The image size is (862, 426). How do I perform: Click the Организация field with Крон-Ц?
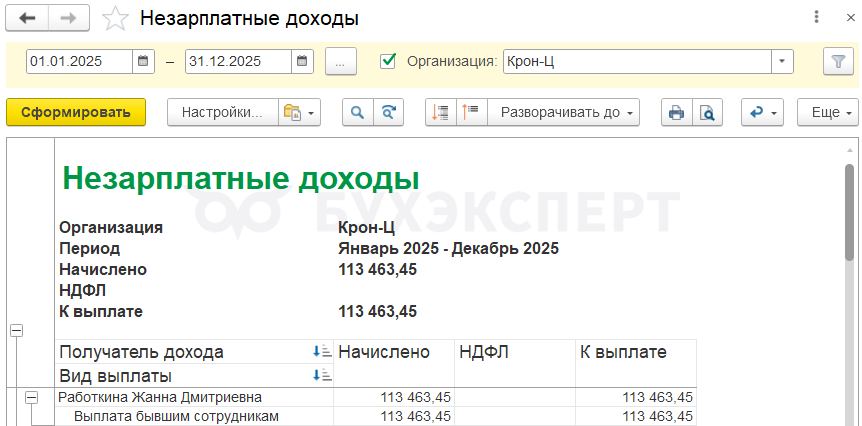coord(637,61)
